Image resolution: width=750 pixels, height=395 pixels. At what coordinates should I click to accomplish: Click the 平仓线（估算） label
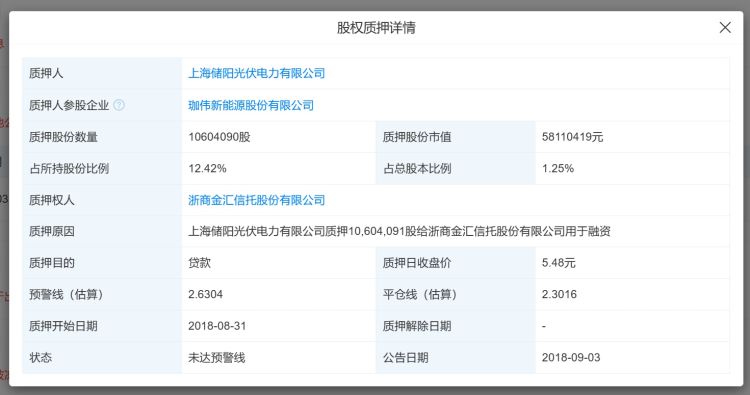pyautogui.click(x=419, y=295)
